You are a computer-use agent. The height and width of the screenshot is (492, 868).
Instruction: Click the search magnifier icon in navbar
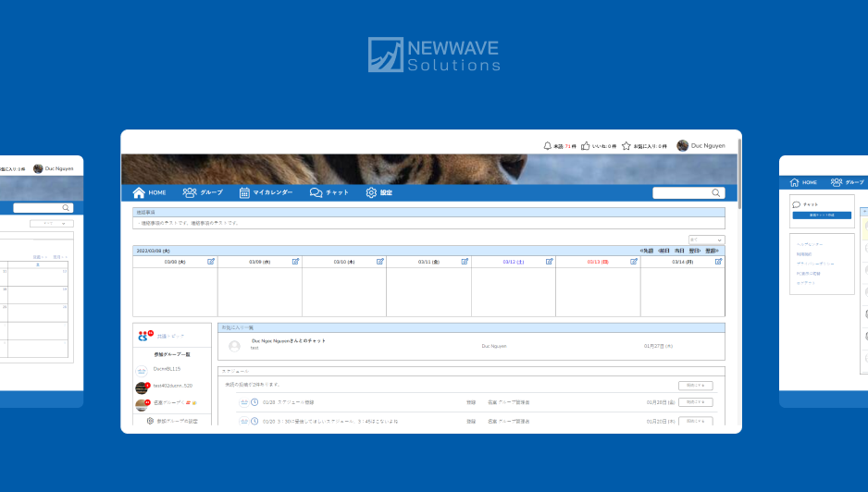point(716,193)
